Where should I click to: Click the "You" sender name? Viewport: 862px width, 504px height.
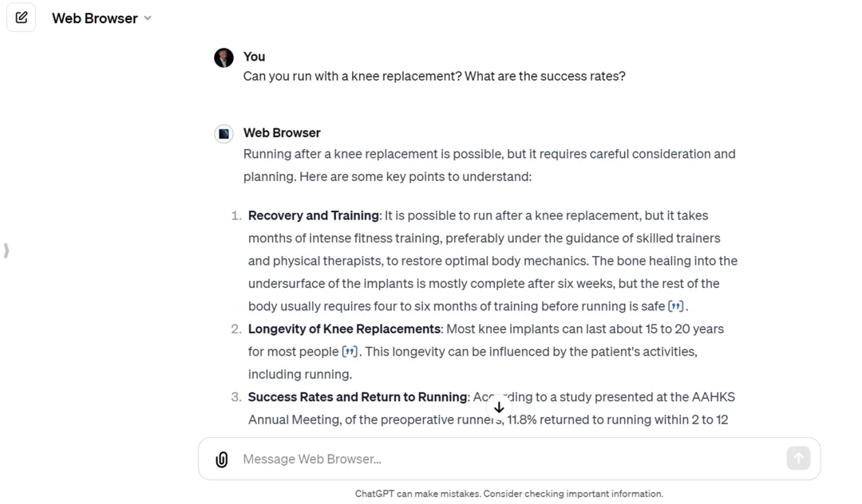point(254,57)
